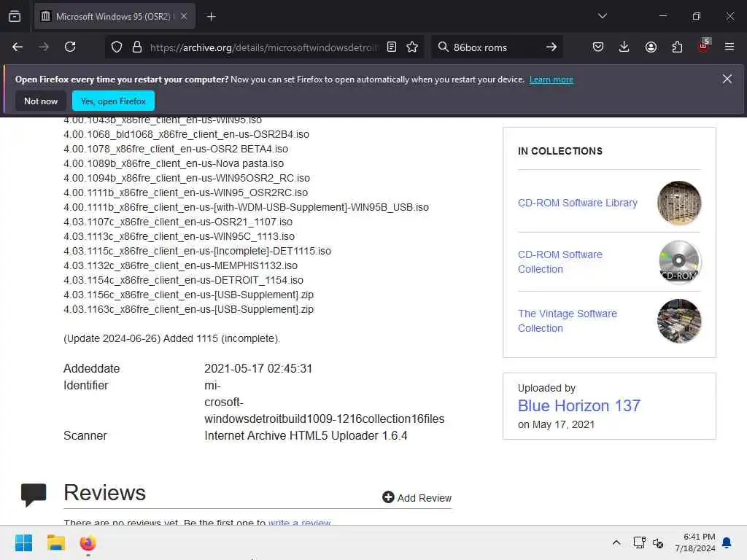
Task: Open Firefox View workspace icon
Action: 15,16
